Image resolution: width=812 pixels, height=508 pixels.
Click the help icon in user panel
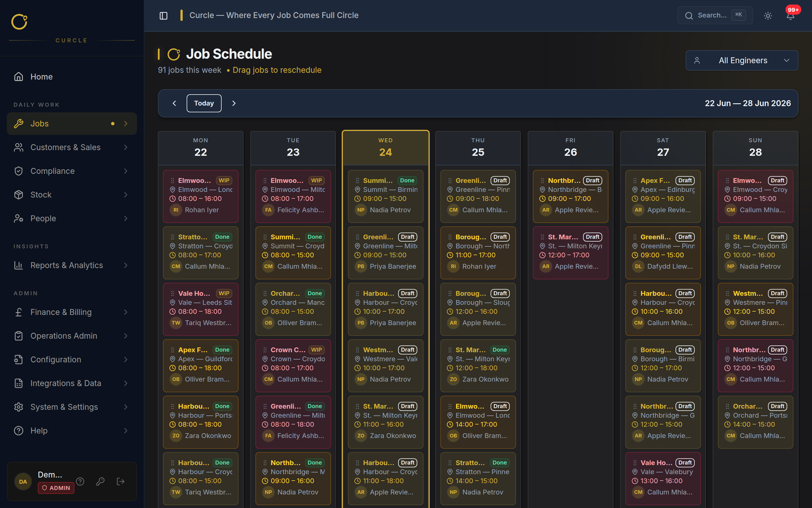click(x=80, y=481)
